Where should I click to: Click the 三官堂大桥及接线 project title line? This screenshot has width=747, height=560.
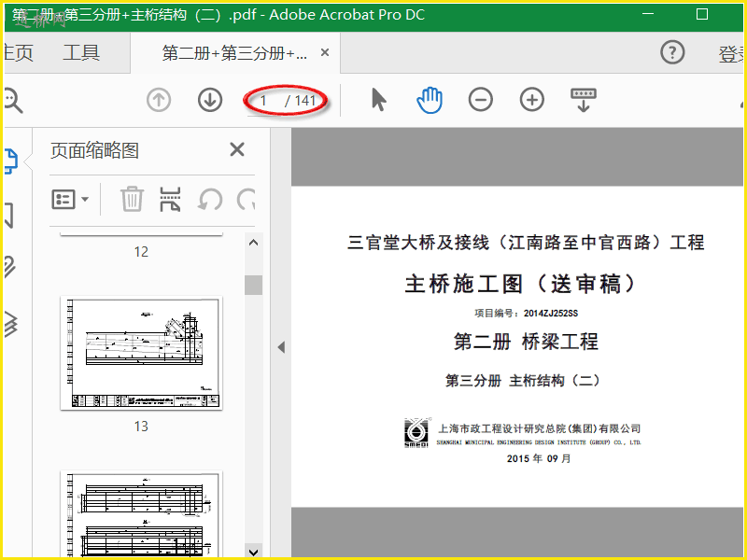click(526, 243)
